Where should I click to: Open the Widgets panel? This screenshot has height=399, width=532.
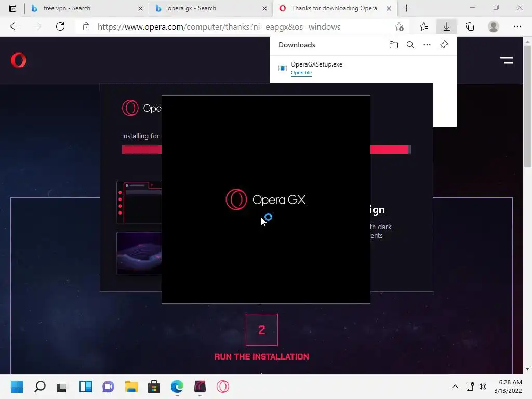[x=86, y=387]
